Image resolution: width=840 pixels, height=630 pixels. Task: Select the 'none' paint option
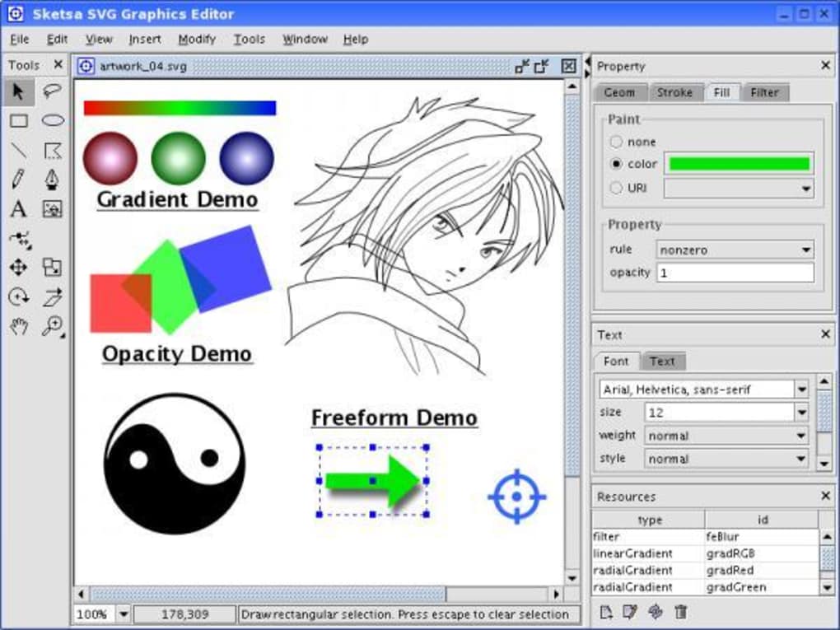[x=616, y=141]
